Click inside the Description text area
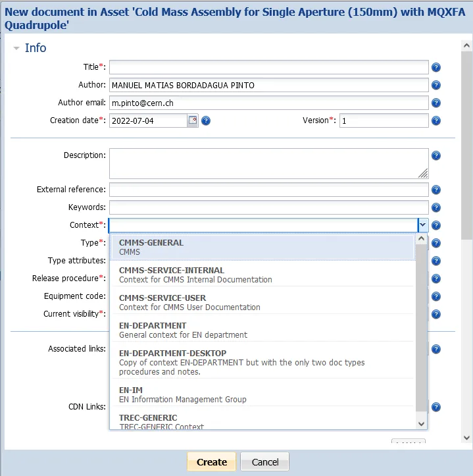 click(269, 164)
